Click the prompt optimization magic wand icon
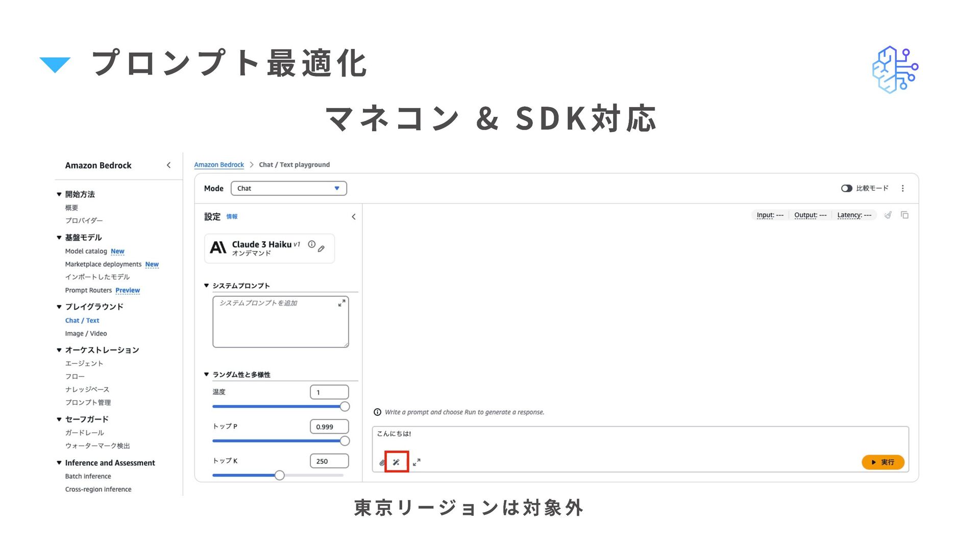Screen dimensions: 980x551 pos(396,462)
